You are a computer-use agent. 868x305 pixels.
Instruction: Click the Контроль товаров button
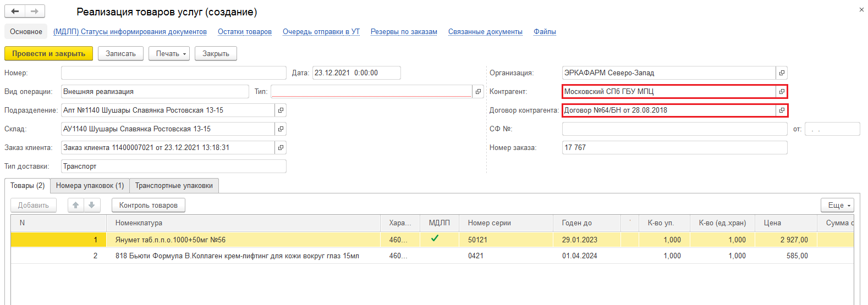[148, 205]
